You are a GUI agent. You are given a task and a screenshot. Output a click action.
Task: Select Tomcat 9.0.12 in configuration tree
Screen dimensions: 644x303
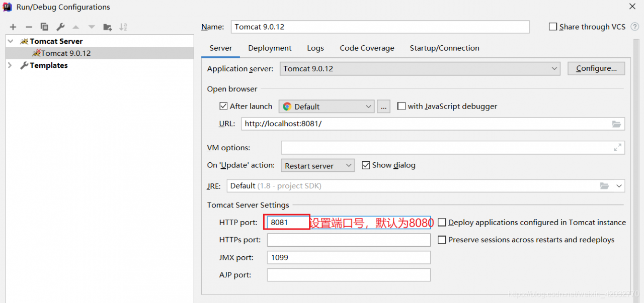pos(100,53)
